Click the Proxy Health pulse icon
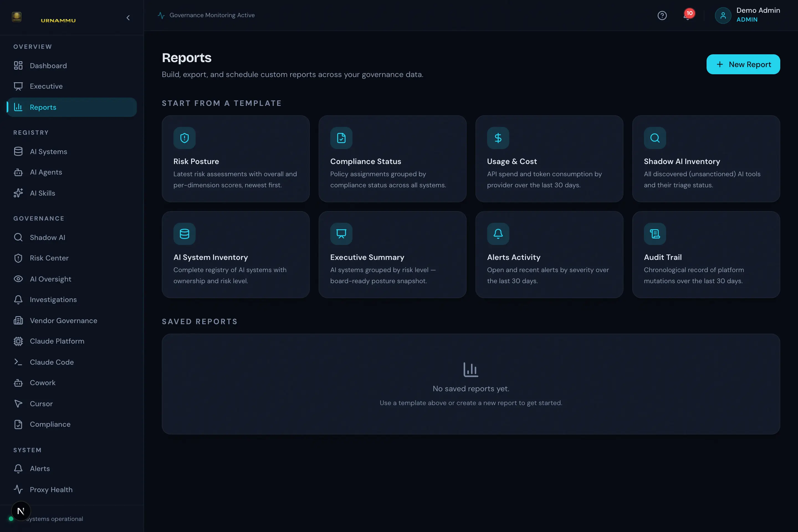The image size is (798, 532). coord(18,489)
